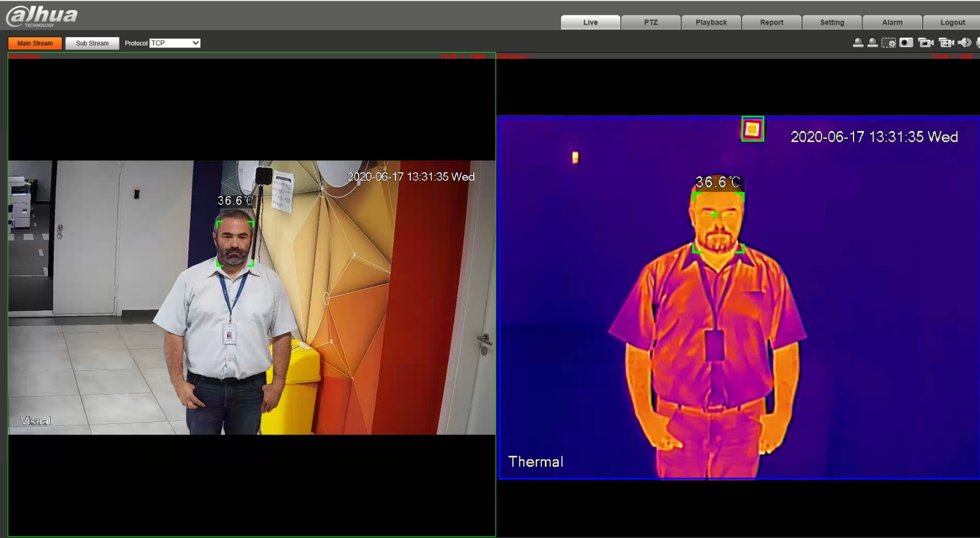Select the Thermal camera video pane
Image resolution: width=980 pixels, height=538 pixels.
(x=738, y=297)
